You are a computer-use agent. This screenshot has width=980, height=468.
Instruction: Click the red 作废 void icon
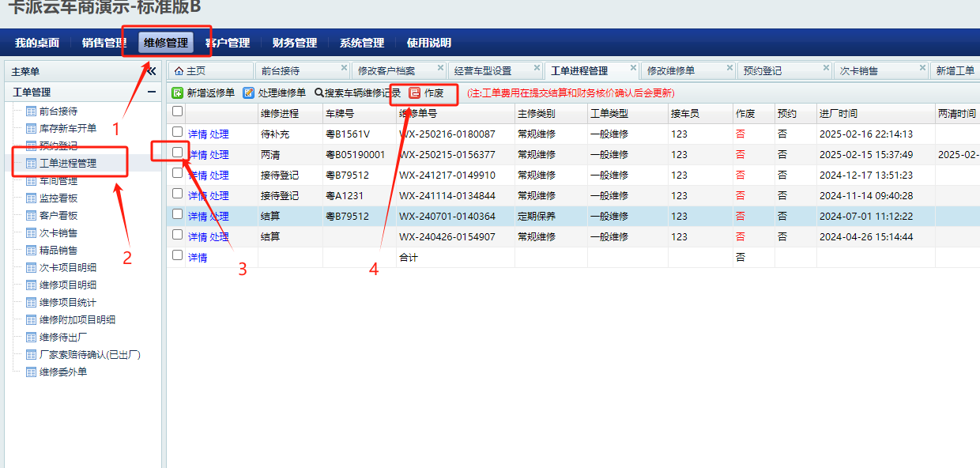(x=415, y=92)
